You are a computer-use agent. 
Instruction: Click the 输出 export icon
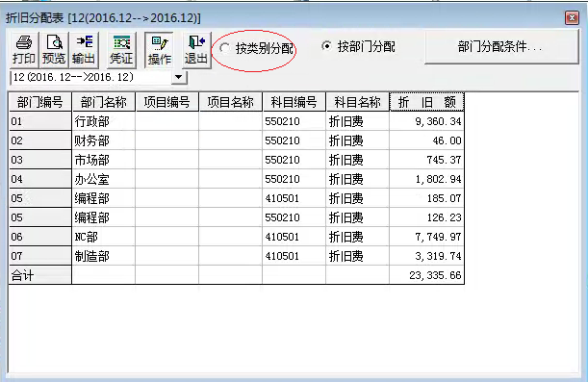click(84, 50)
